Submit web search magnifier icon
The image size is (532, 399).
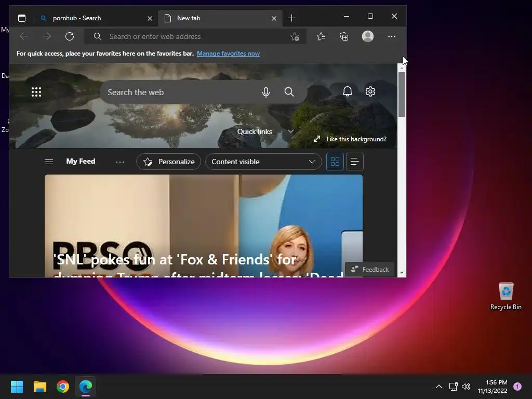(289, 92)
